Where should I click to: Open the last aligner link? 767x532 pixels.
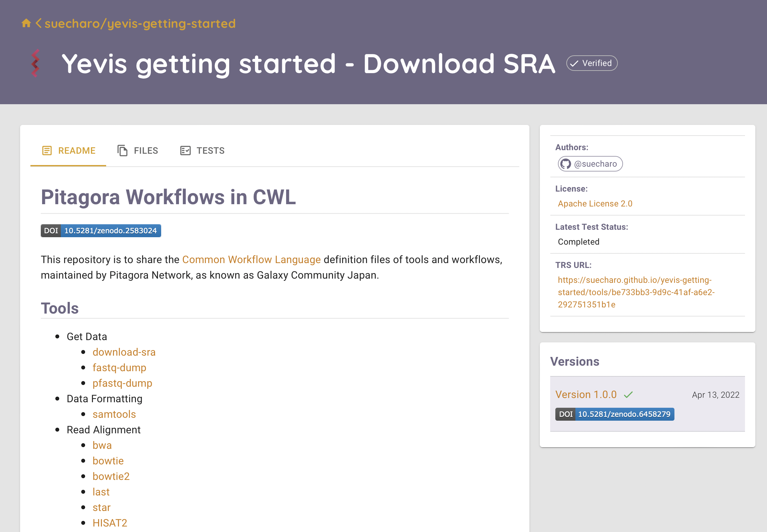(x=101, y=492)
